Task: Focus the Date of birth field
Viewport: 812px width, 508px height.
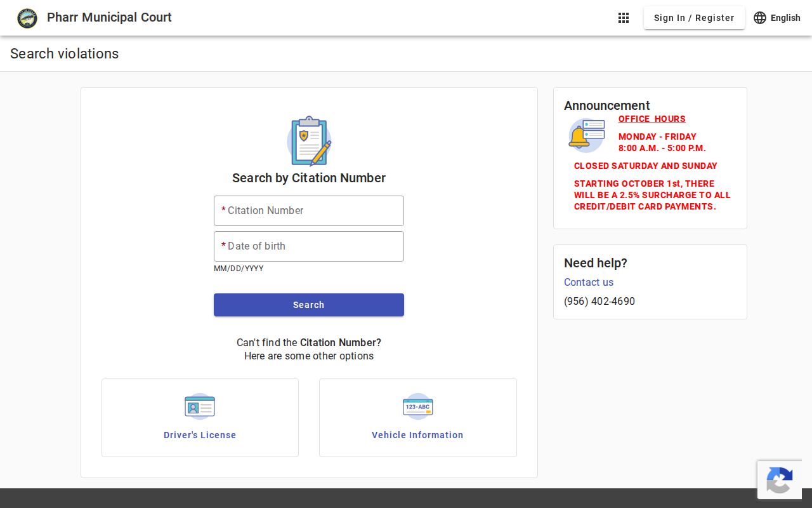Action: 309,246
